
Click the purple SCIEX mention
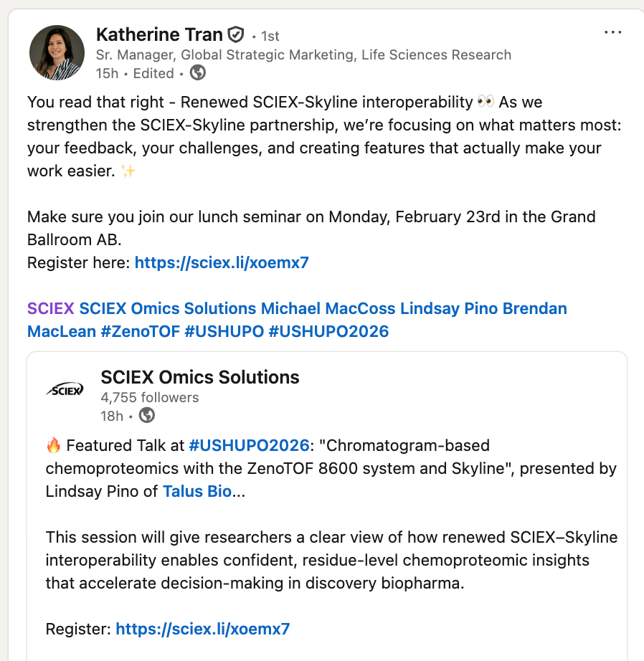click(50, 309)
